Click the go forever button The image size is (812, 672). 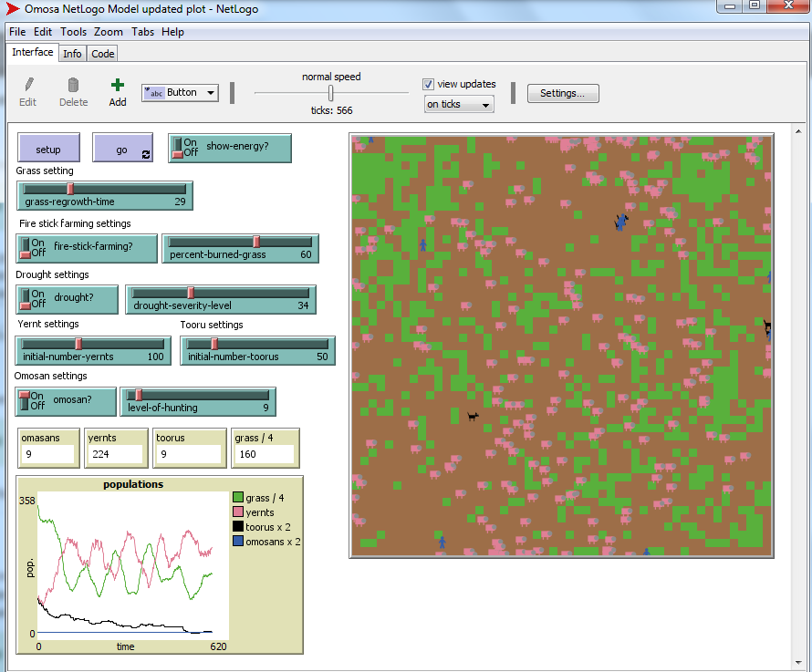[123, 148]
